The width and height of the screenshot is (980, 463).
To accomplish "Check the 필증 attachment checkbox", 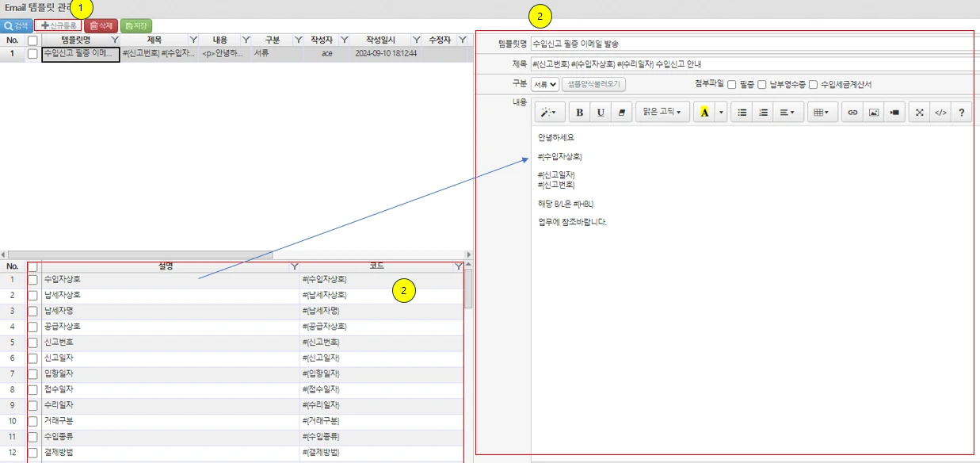I will pos(732,84).
